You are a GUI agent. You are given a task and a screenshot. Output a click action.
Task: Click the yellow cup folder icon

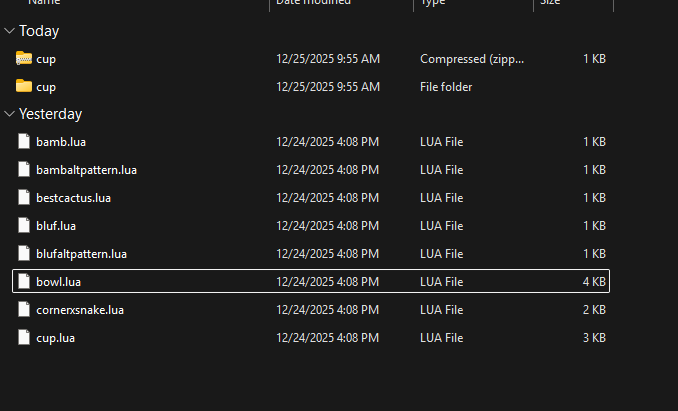point(24,87)
